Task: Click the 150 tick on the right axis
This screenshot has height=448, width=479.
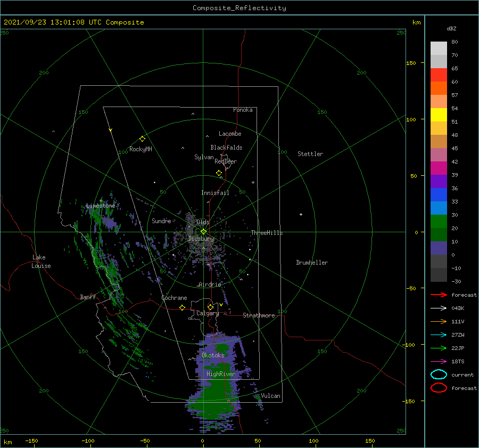Action: click(x=411, y=63)
